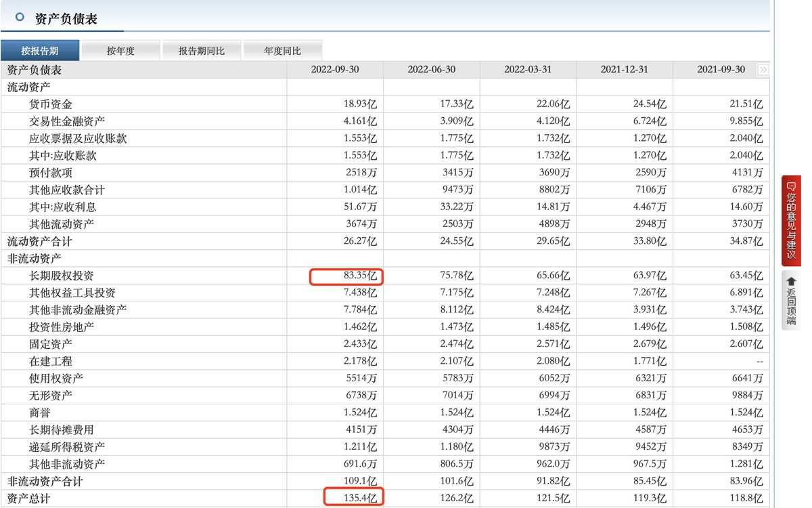Click the 流动资产合计 row label
Viewport: 812px width, 508px height.
pos(39,242)
